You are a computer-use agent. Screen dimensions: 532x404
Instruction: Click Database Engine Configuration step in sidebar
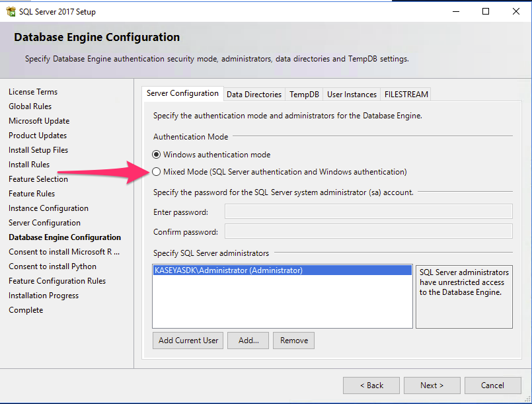click(x=65, y=237)
